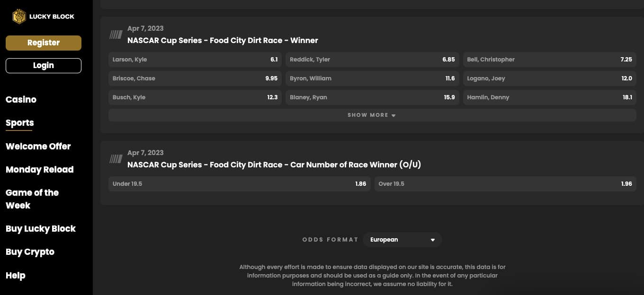Select Over 19.5 at odds 1.96
This screenshot has height=295, width=644.
[x=505, y=184]
